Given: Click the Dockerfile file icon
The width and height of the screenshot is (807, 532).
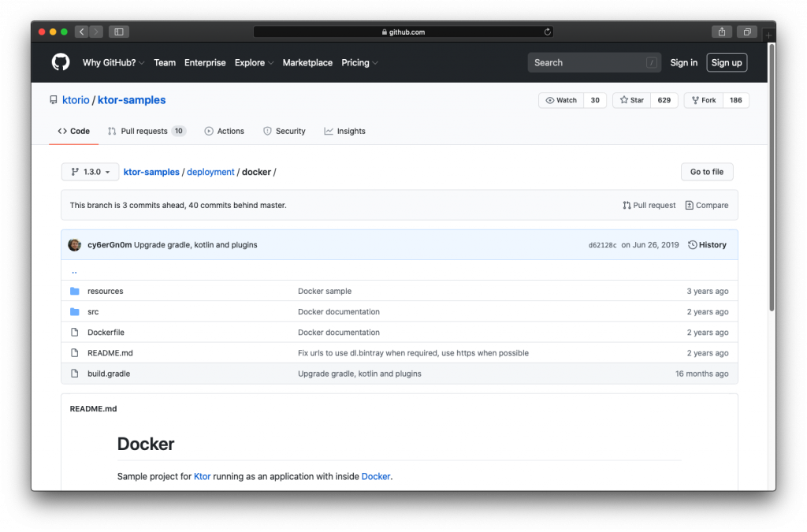Looking at the screenshot, I should click(75, 333).
